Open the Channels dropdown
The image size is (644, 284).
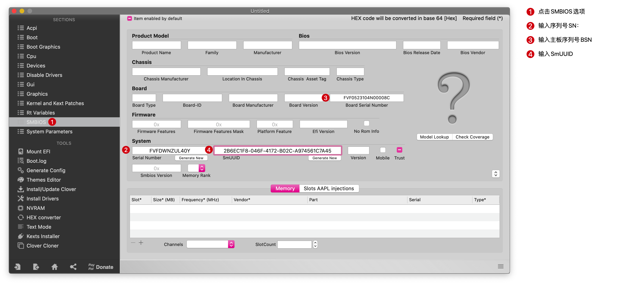231,244
